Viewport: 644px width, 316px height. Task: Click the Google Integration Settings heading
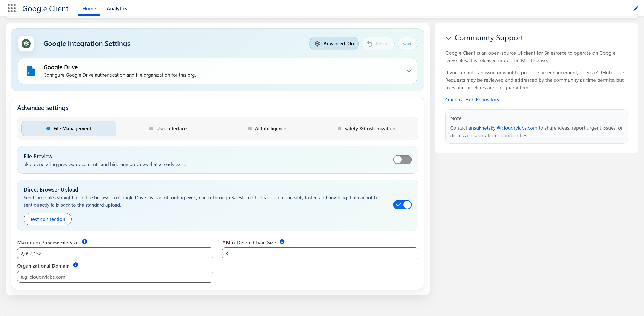pyautogui.click(x=87, y=44)
